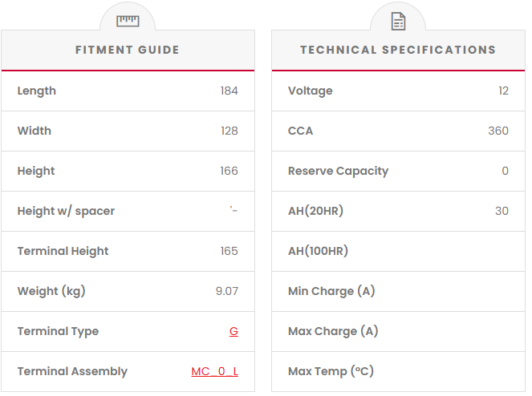Viewport: 532px width, 396px height.
Task: Click the Terminal Height value 165
Action: (229, 251)
